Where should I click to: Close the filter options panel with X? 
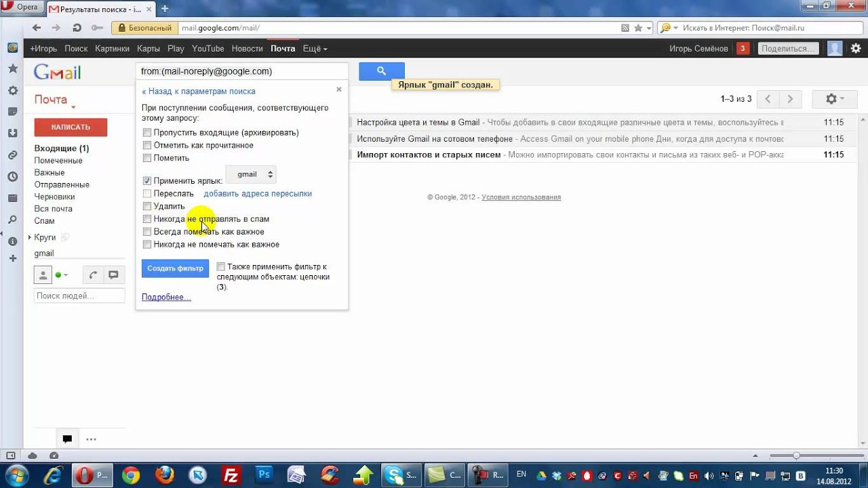(339, 89)
